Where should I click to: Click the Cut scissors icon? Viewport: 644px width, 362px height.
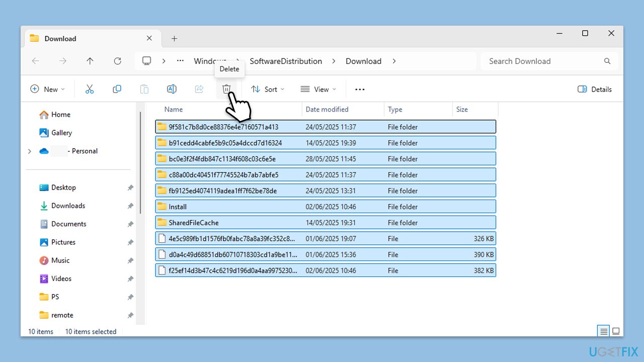90,89
